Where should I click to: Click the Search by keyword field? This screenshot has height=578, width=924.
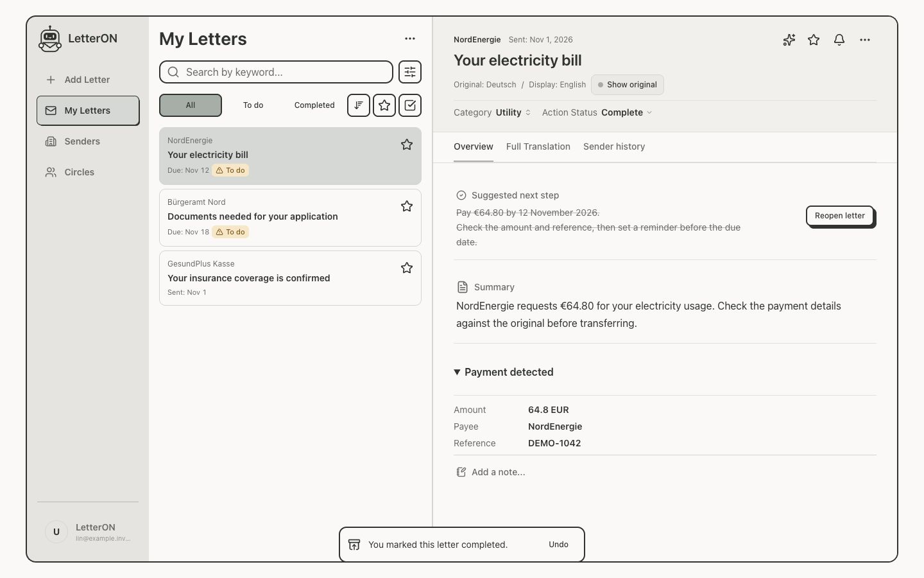click(x=276, y=72)
